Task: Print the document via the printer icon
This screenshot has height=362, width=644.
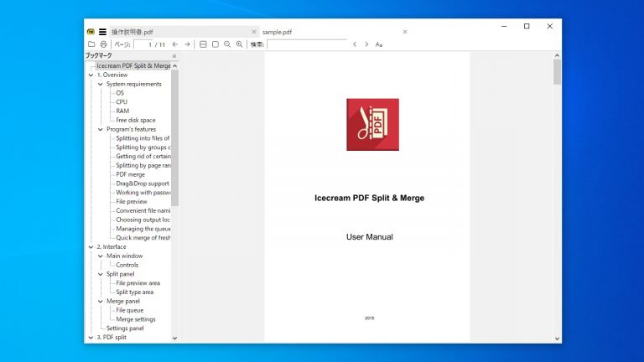Action: pyautogui.click(x=103, y=44)
